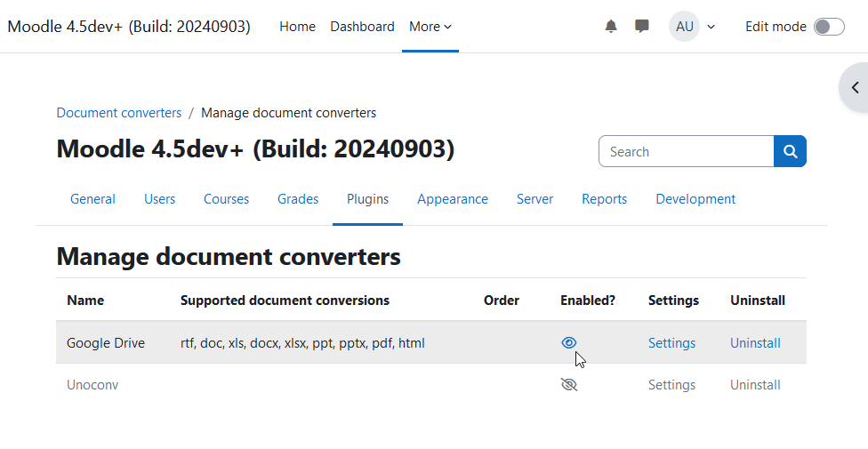Go to the Development tab

[695, 199]
